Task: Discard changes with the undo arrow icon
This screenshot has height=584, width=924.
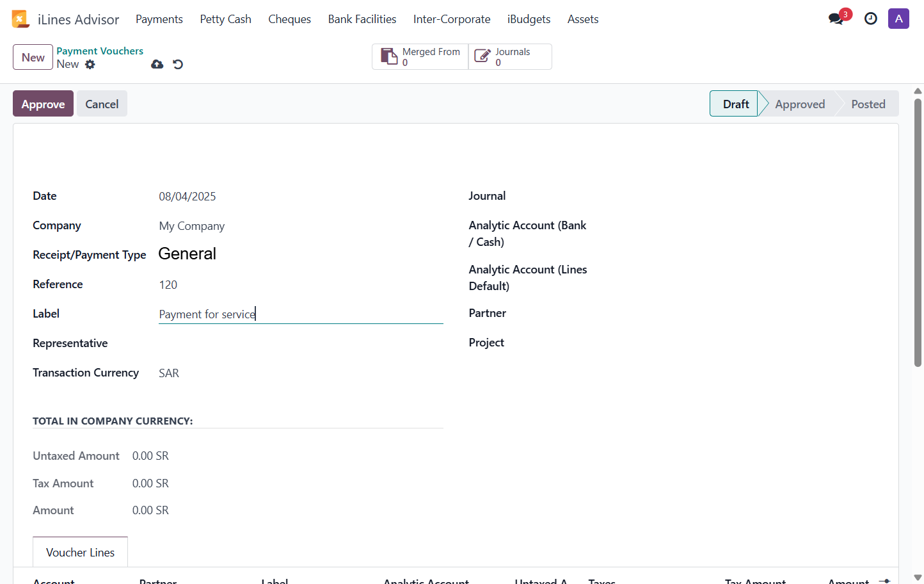Action: (178, 64)
